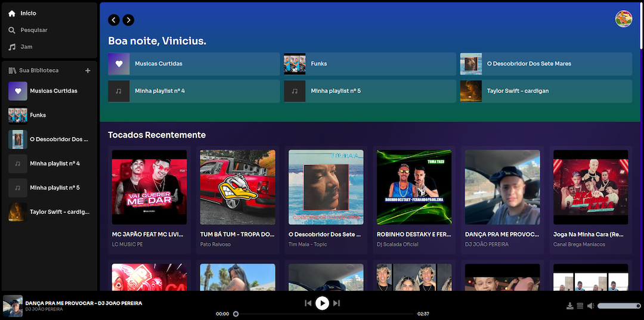Image resolution: width=644 pixels, height=320 pixels.
Task: Click the Pesquisar magnifier icon
Action: click(x=12, y=30)
